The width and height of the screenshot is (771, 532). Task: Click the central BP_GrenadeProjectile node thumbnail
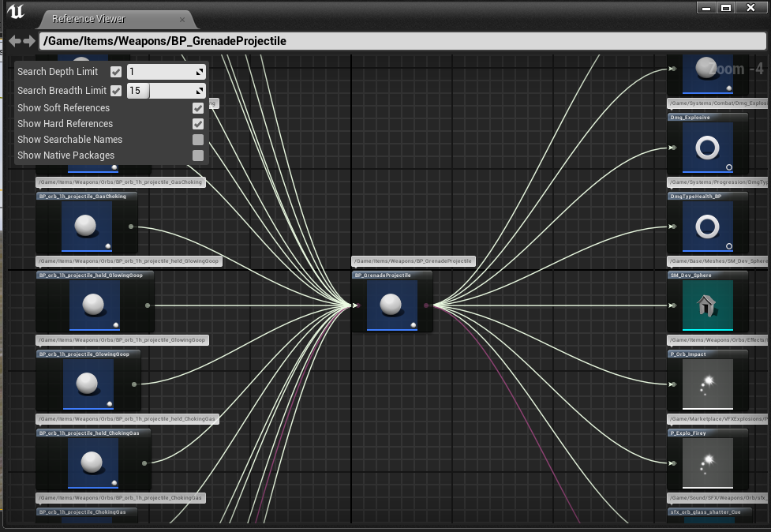pos(391,305)
